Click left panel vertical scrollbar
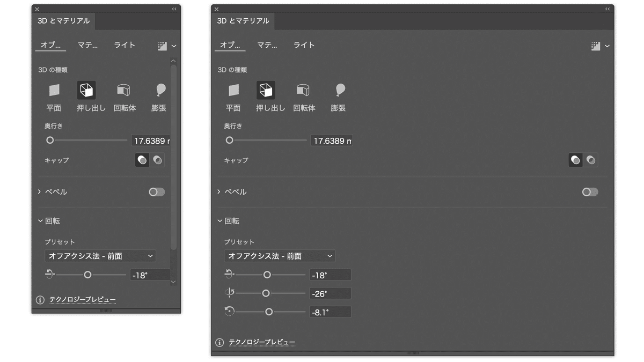Viewport: 644px width, 362px height. (x=173, y=157)
